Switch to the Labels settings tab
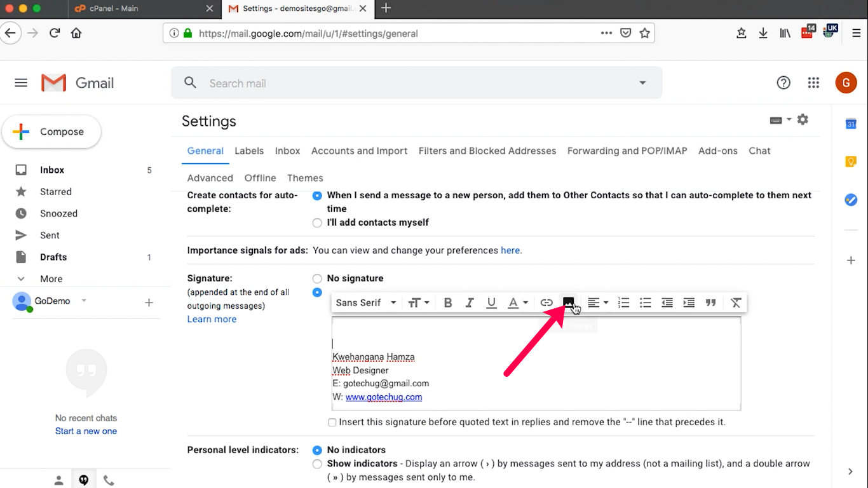 249,151
